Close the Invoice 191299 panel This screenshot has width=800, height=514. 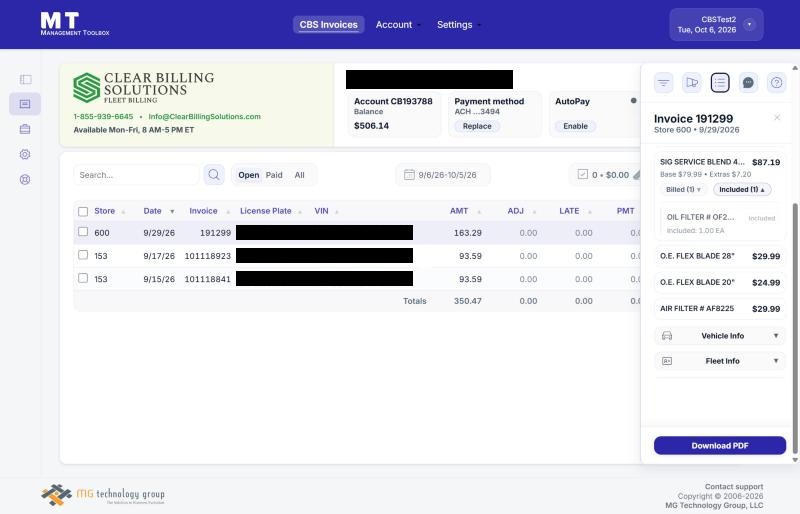point(777,118)
